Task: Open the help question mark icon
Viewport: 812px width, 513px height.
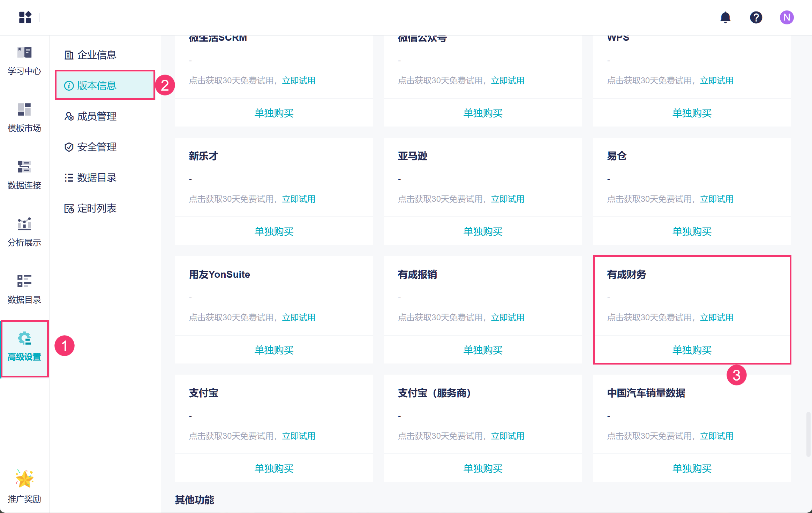Action: pyautogui.click(x=756, y=17)
